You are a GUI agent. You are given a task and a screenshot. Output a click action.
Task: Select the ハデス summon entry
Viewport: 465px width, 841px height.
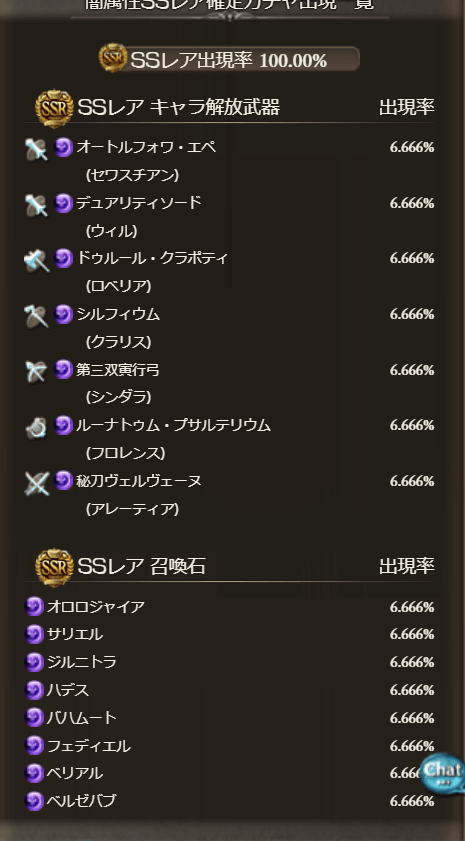pyautogui.click(x=230, y=690)
